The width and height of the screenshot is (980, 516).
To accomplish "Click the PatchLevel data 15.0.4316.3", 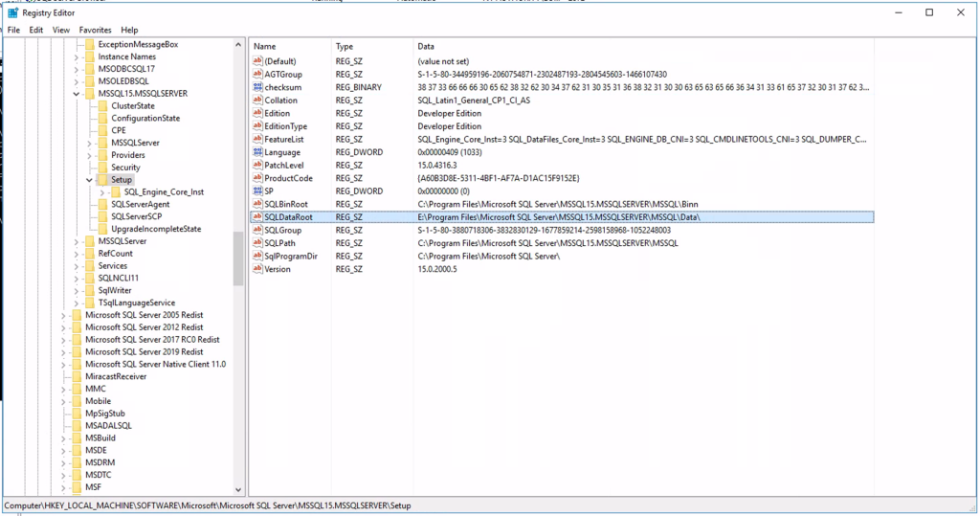I will (x=436, y=165).
